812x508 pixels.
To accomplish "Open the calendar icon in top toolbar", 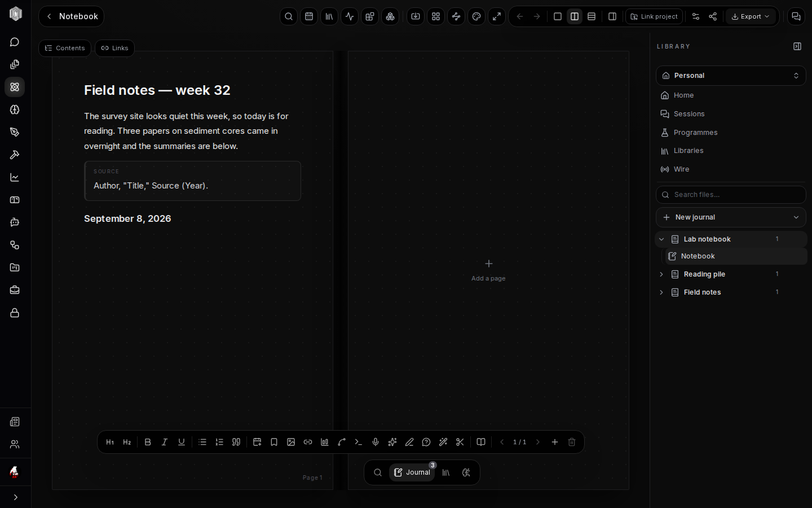I will click(x=309, y=16).
